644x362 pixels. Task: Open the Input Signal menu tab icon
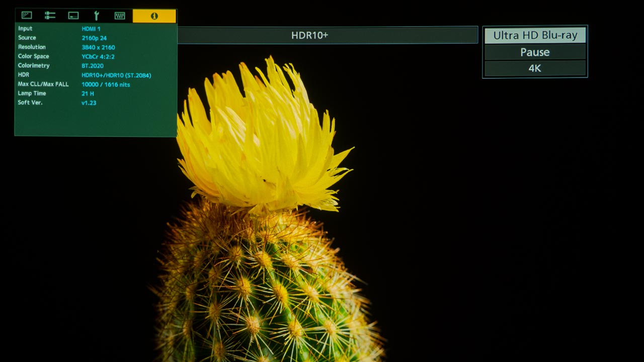(x=50, y=16)
